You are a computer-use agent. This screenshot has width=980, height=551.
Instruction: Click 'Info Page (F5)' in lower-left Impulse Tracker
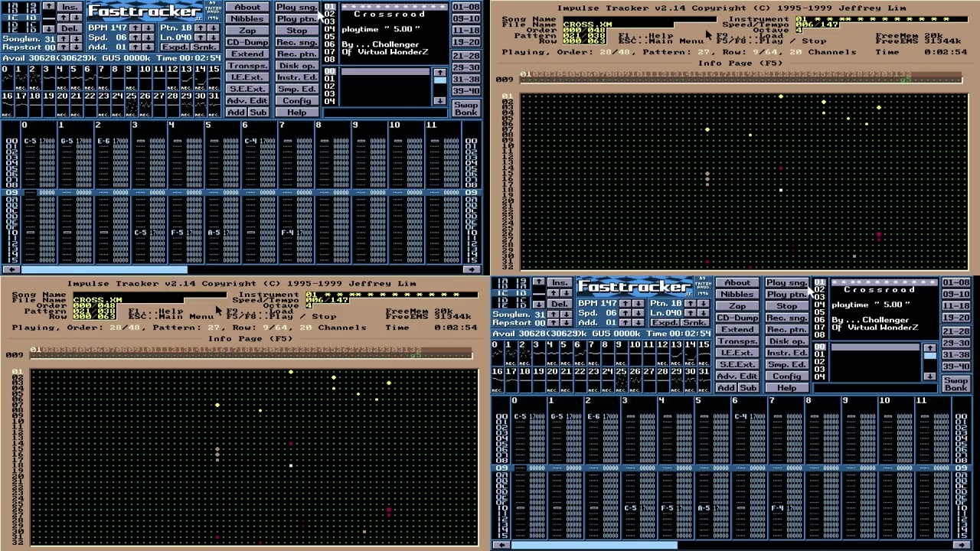[x=250, y=339]
